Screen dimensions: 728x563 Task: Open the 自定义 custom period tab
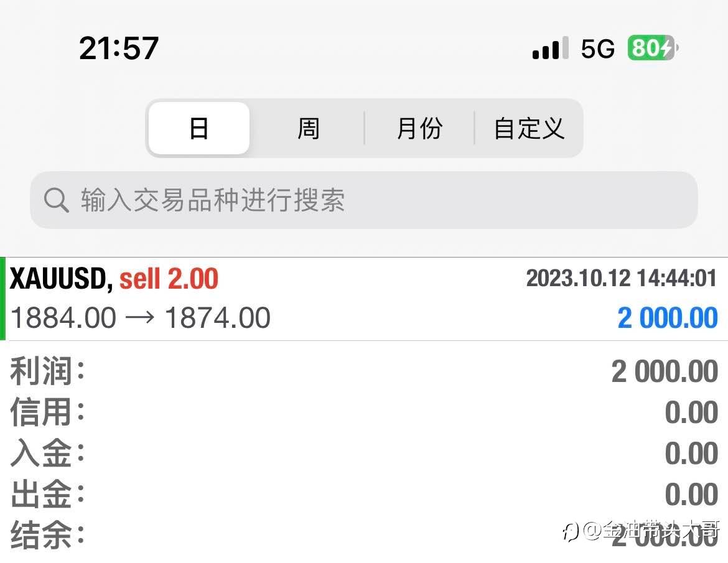click(529, 128)
